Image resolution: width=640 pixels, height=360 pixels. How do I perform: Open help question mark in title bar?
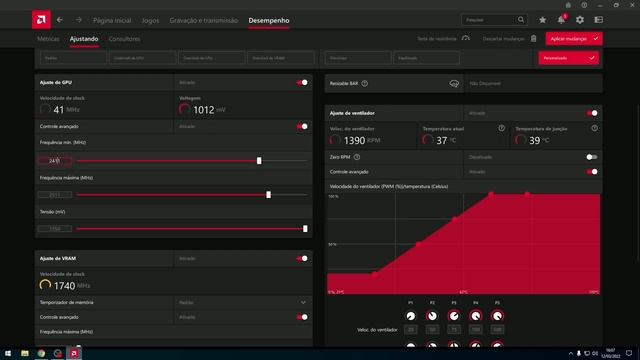(584, 5)
